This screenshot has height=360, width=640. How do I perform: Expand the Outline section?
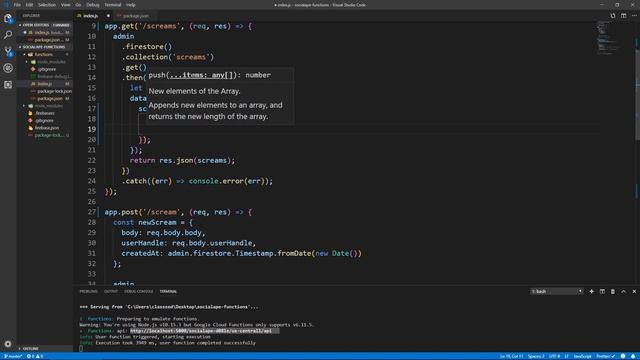(30, 349)
